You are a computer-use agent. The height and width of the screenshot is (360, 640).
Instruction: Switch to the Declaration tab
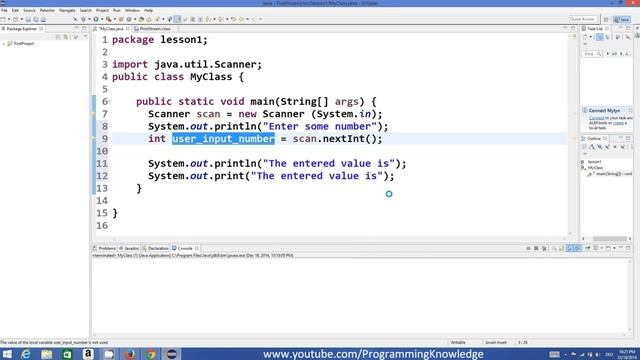(156, 248)
